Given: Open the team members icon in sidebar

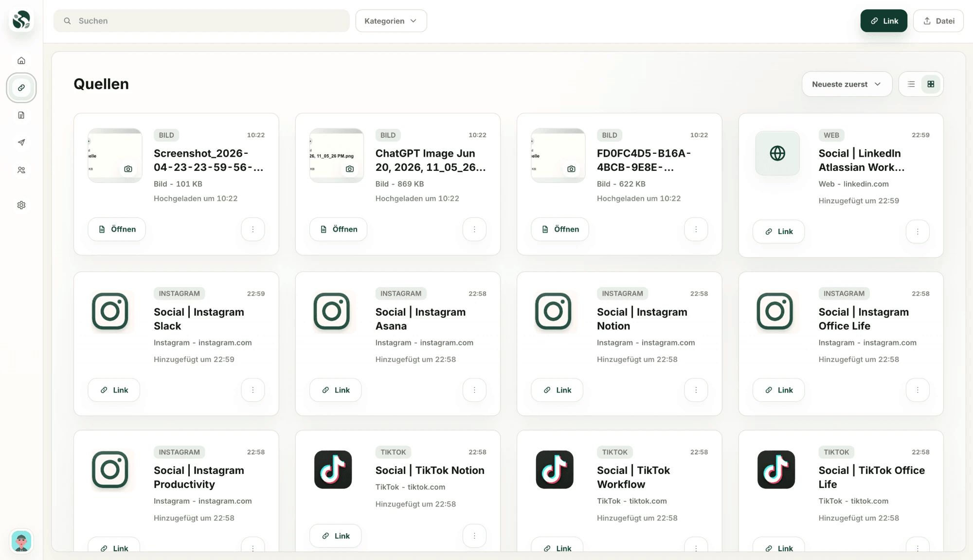Looking at the screenshot, I should point(21,170).
